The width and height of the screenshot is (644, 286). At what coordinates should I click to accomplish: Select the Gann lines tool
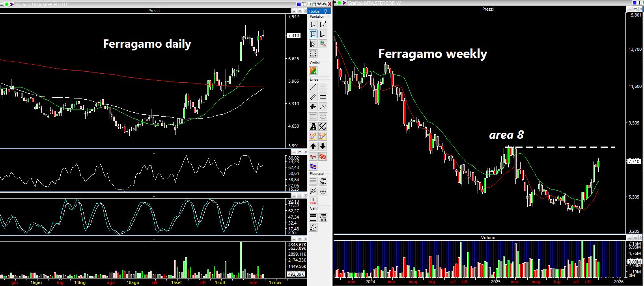coord(313,217)
